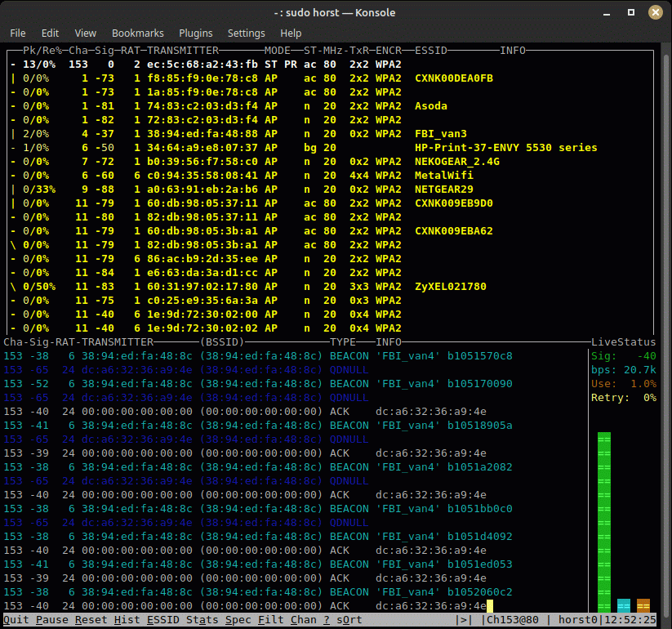
Task: Click horst0 interface name in status bar
Action: pos(578,619)
